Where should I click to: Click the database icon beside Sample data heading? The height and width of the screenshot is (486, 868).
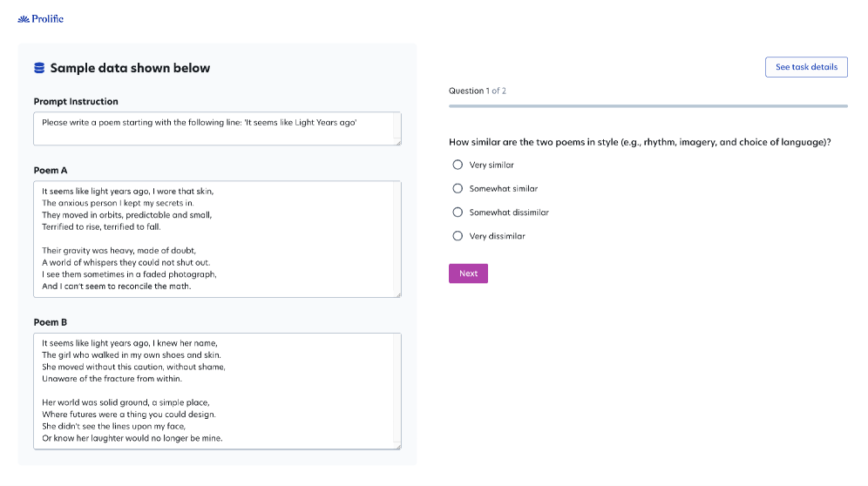tap(39, 68)
